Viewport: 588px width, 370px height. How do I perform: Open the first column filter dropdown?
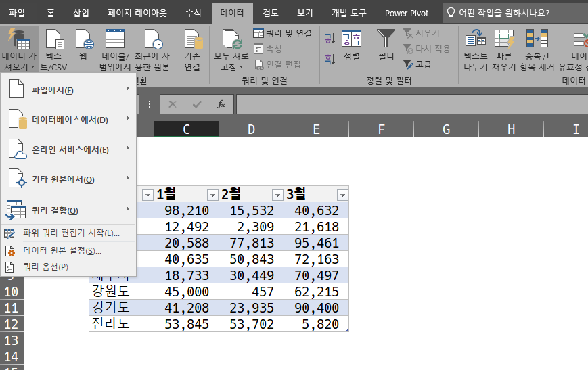pyautogui.click(x=148, y=195)
